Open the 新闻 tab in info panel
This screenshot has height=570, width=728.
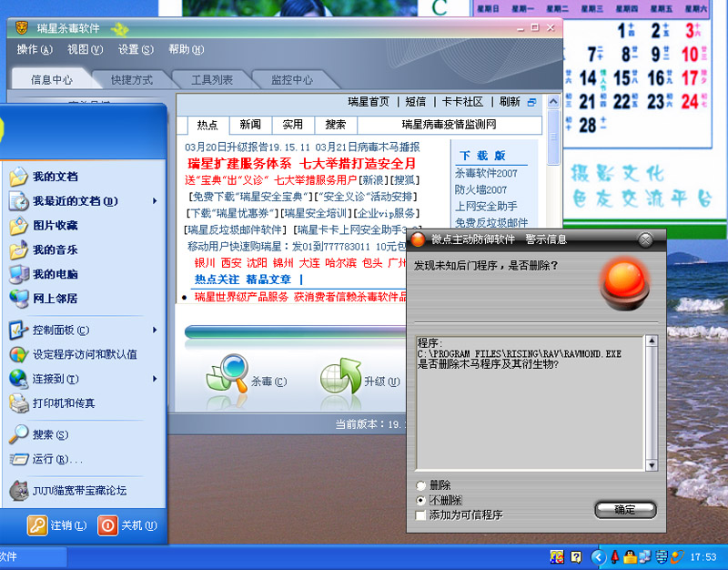(x=250, y=125)
